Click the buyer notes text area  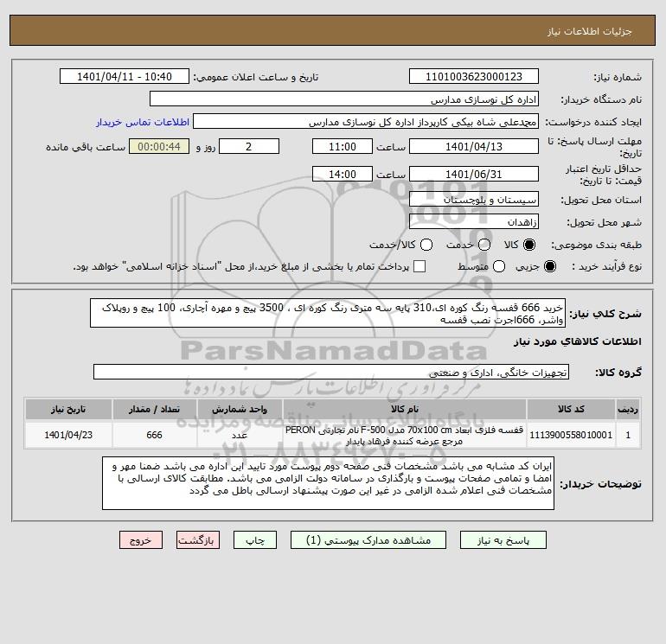(328, 483)
